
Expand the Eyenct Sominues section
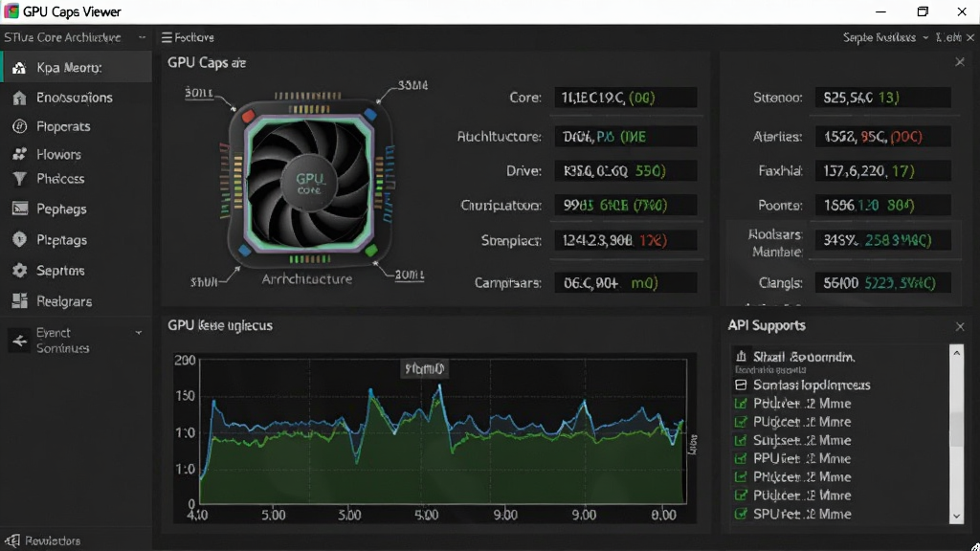(138, 333)
